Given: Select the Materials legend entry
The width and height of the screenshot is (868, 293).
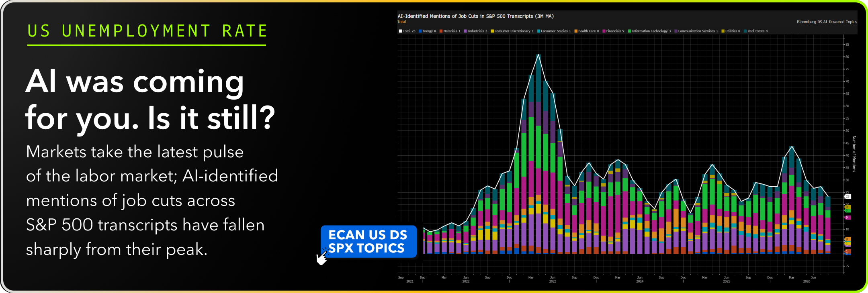Looking at the screenshot, I should 450,31.
